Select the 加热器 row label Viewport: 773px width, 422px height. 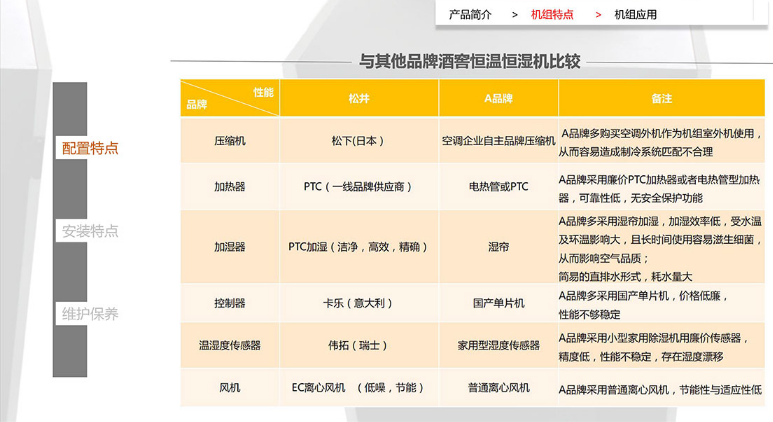(229, 186)
